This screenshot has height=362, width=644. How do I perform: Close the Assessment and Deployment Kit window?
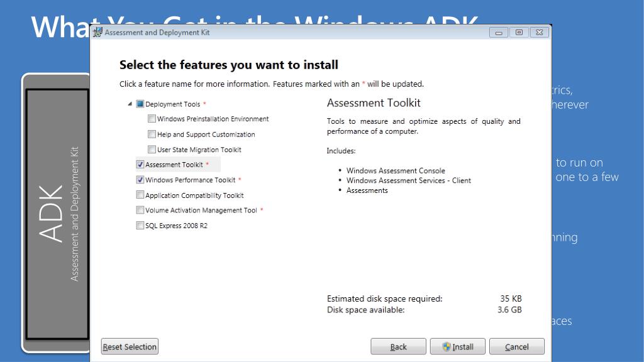click(x=539, y=33)
